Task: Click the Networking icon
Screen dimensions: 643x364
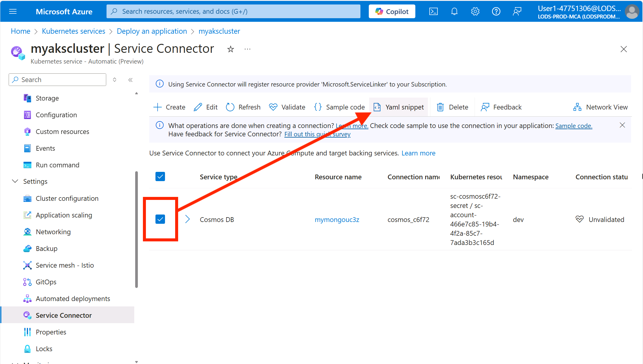Action: (x=27, y=232)
